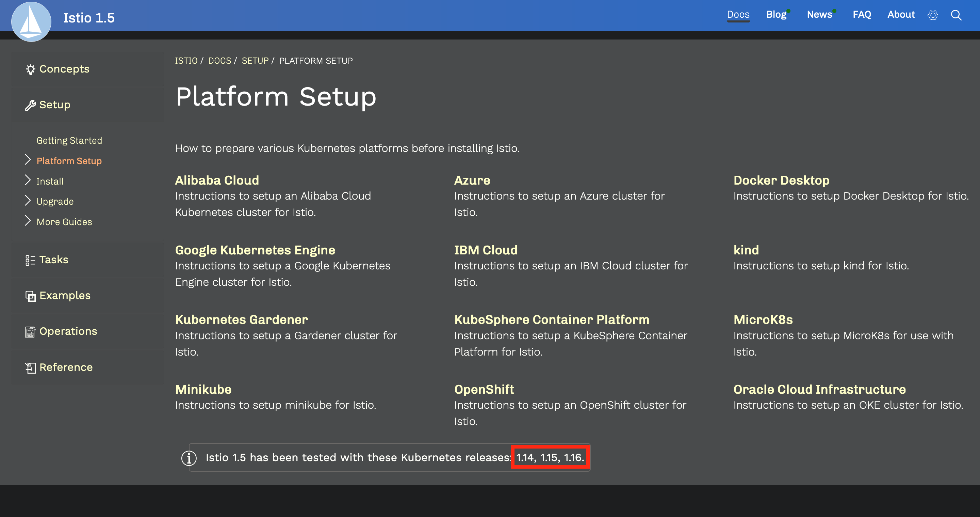This screenshot has height=517, width=980.
Task: Open the Alibaba Cloud setup page
Action: (x=217, y=180)
